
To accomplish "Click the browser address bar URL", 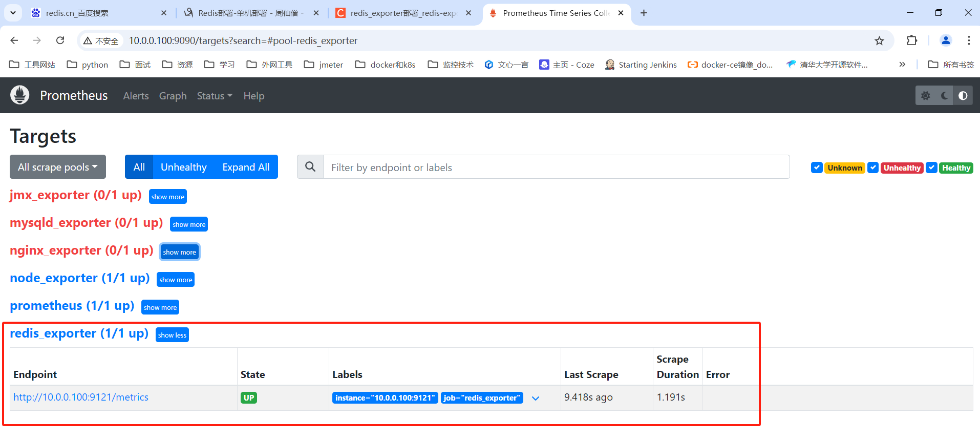I will 243,40.
